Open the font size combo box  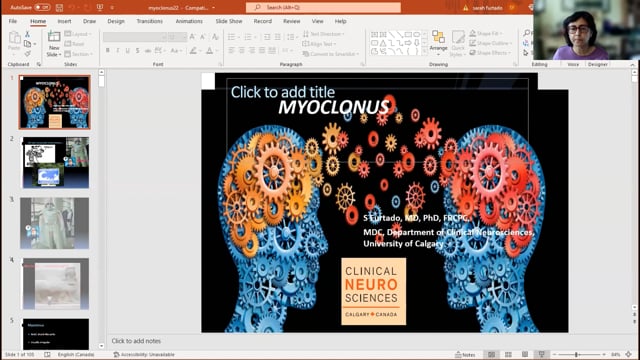(177, 37)
